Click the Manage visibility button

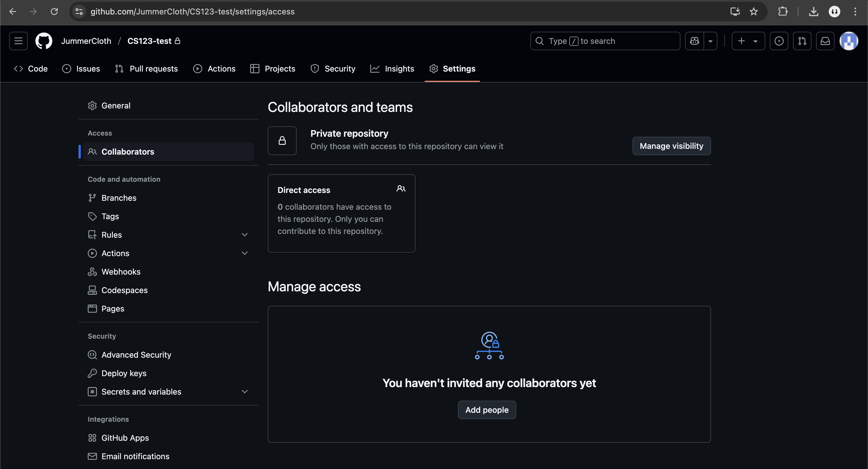671,146
